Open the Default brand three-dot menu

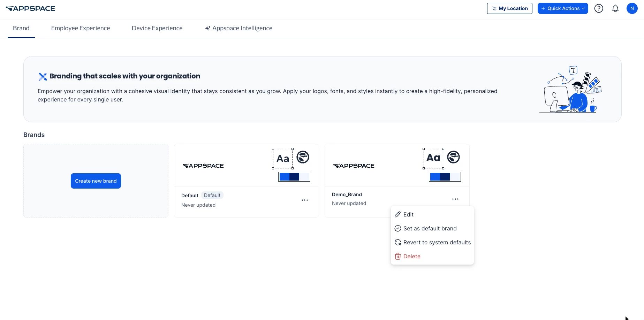coord(305,200)
